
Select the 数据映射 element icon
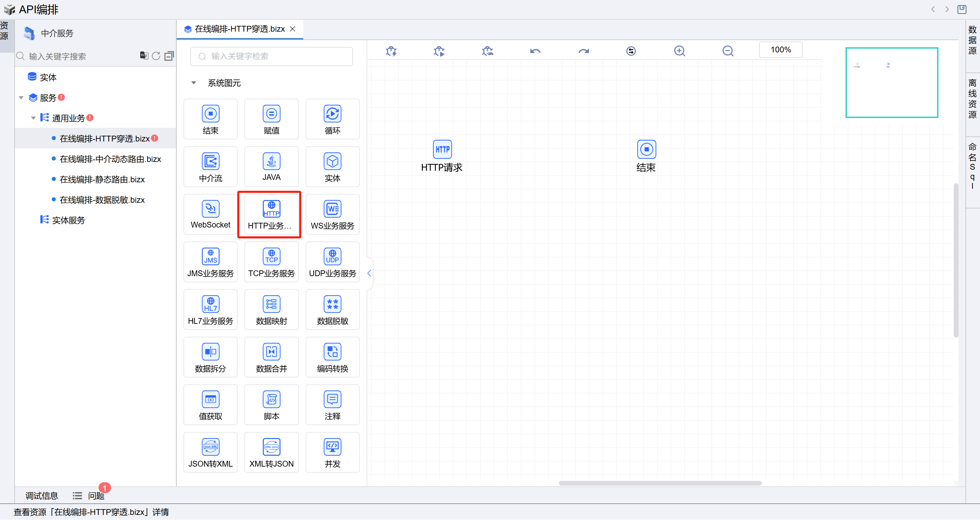pyautogui.click(x=271, y=304)
